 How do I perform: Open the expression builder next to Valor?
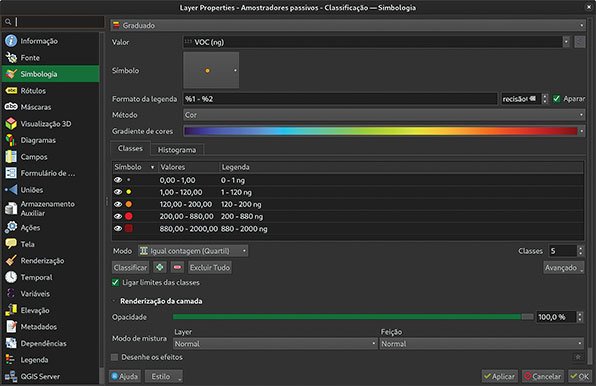coord(579,42)
